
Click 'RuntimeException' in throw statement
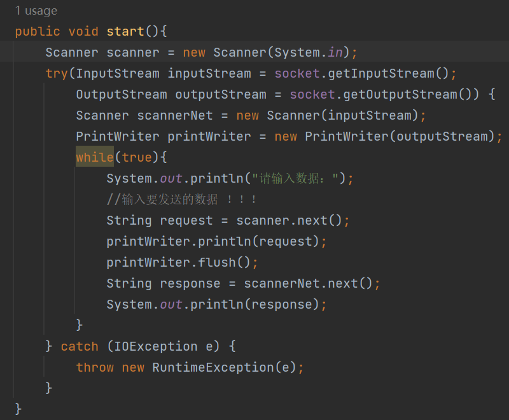[x=213, y=367]
